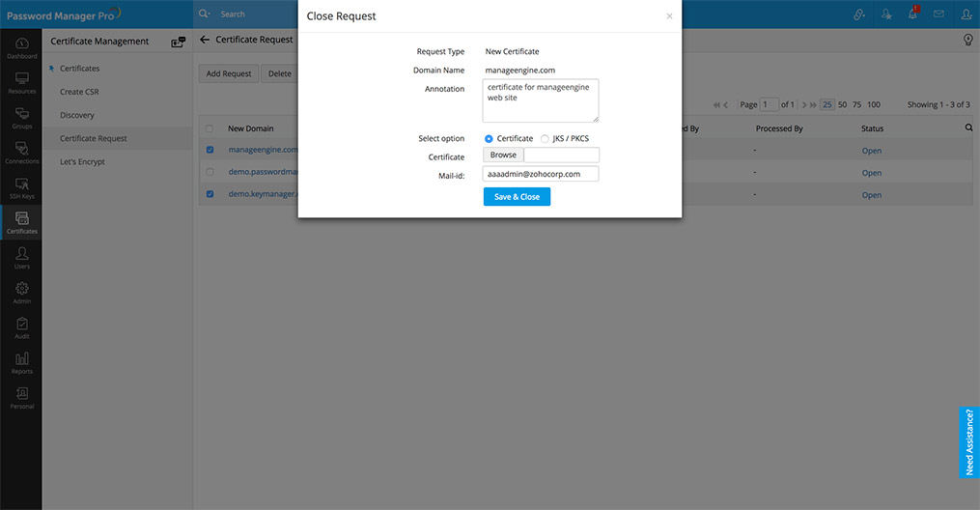Screen dimensions: 980x510
Task: Open the demo.passwordma domain link
Action: 264,171
